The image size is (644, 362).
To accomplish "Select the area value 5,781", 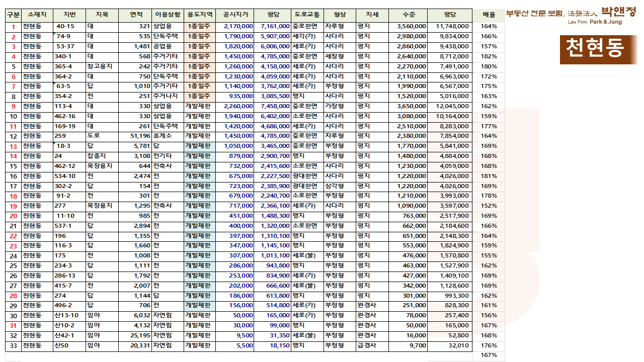I will tap(135, 146).
